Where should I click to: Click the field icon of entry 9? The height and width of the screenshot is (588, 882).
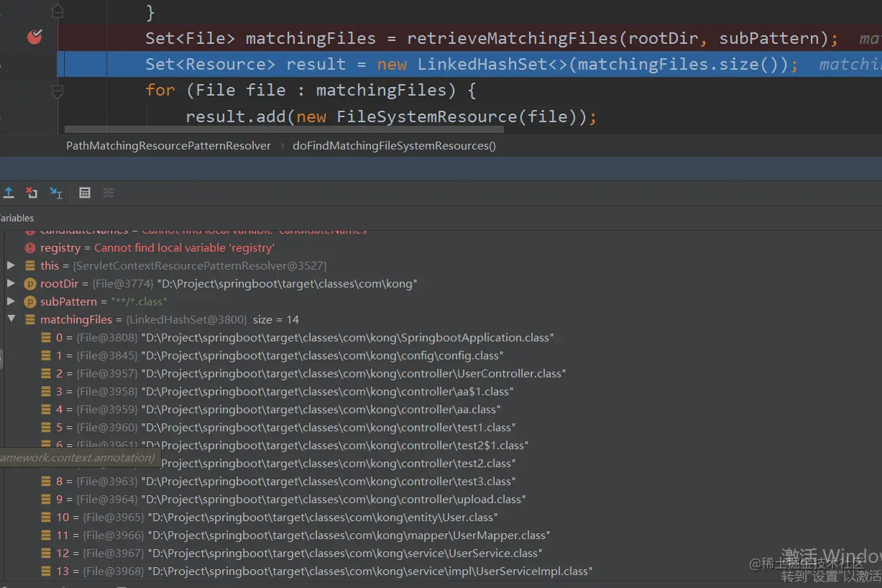pyautogui.click(x=47, y=500)
